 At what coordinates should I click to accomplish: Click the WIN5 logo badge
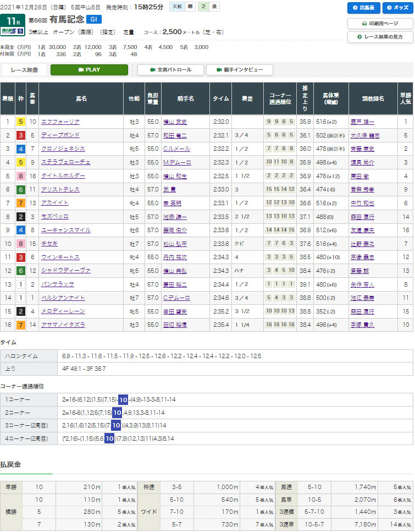coord(12,30)
